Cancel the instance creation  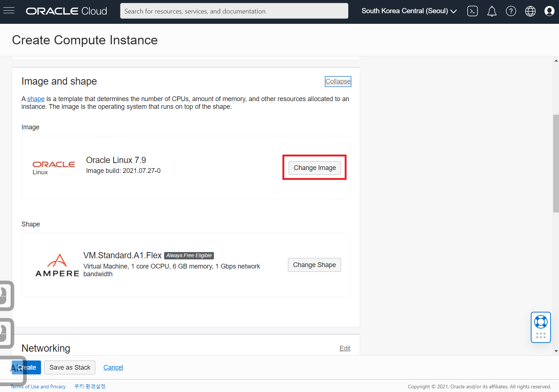coord(113,367)
